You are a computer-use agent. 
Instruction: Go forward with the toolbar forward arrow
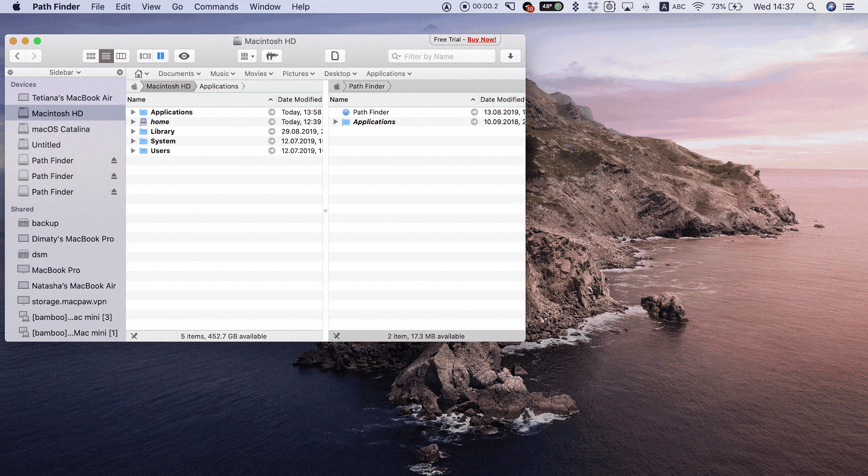point(34,56)
